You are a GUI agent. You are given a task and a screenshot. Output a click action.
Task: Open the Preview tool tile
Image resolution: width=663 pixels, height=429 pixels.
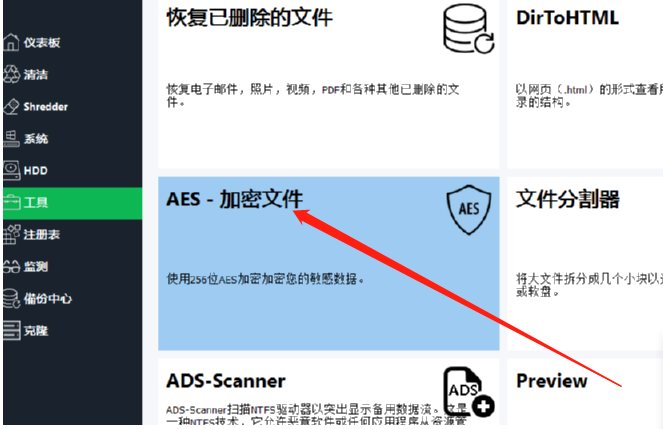pyautogui.click(x=585, y=392)
